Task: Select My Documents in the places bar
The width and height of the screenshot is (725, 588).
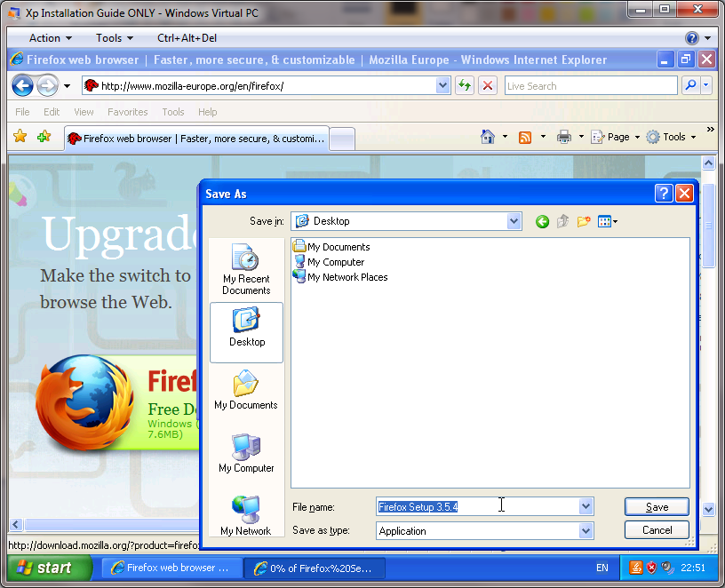Action: [246, 390]
